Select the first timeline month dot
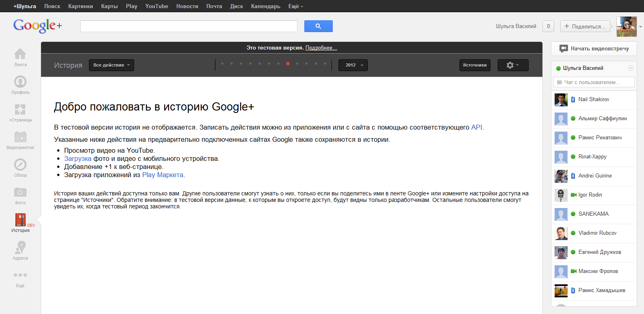 (222, 64)
